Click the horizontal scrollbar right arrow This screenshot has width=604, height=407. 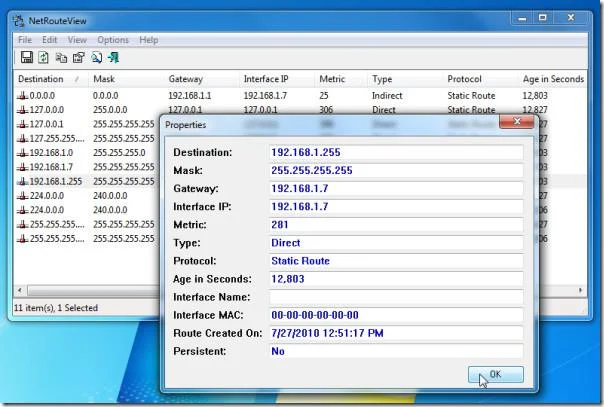point(581,290)
